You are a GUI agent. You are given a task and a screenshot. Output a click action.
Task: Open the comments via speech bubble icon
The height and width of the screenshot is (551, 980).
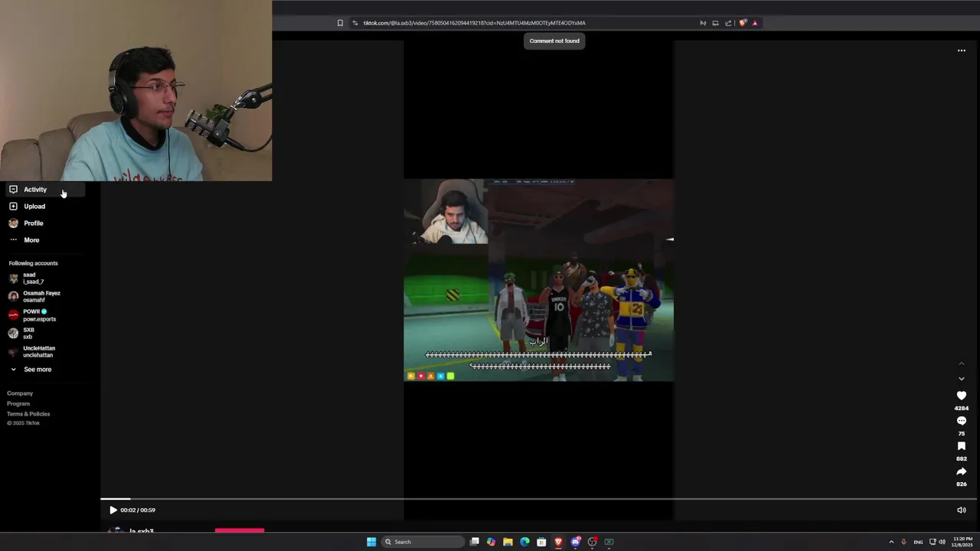[962, 421]
